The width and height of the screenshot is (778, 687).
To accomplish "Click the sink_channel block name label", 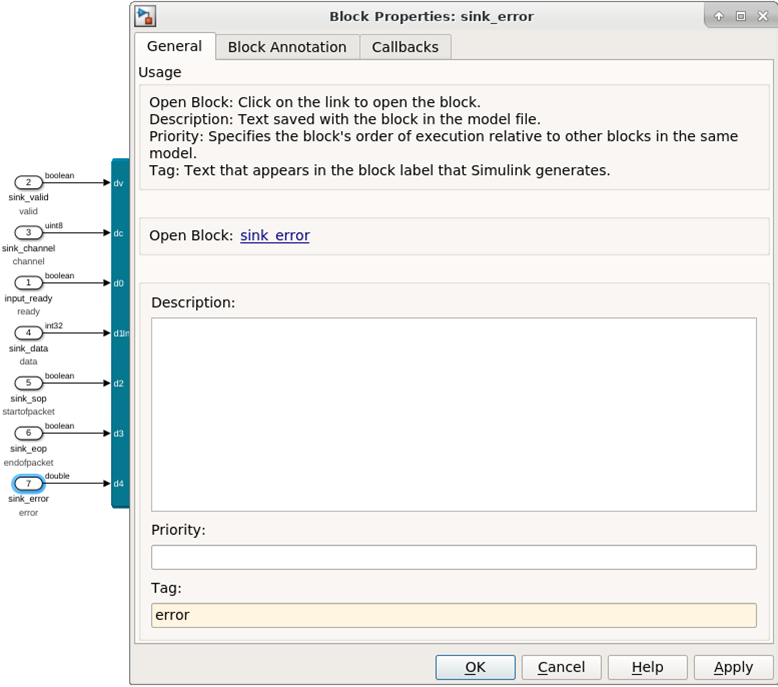I will click(x=28, y=248).
